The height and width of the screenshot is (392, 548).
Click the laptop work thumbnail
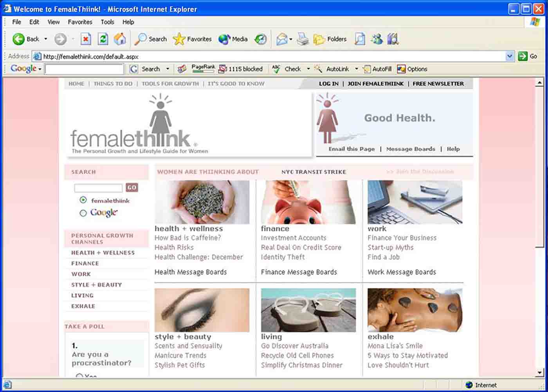pos(415,202)
